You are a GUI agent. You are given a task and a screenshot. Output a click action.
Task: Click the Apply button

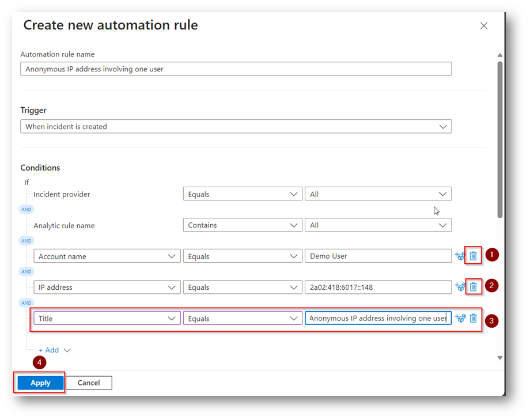coord(40,383)
